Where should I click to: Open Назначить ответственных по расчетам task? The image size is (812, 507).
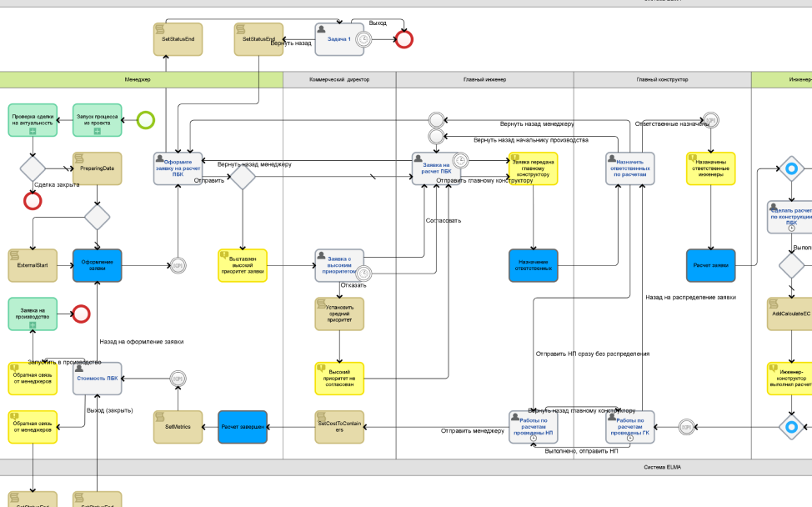click(630, 168)
